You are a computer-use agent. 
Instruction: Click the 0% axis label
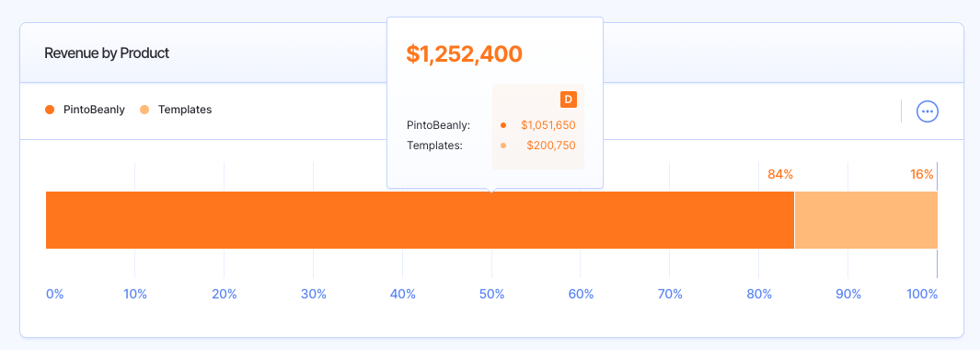point(55,294)
